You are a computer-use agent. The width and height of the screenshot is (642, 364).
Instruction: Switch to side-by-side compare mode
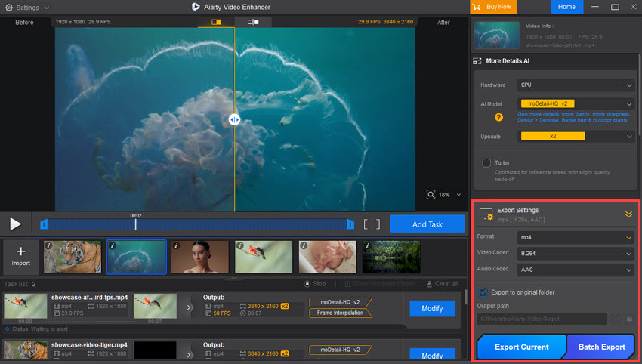point(253,22)
